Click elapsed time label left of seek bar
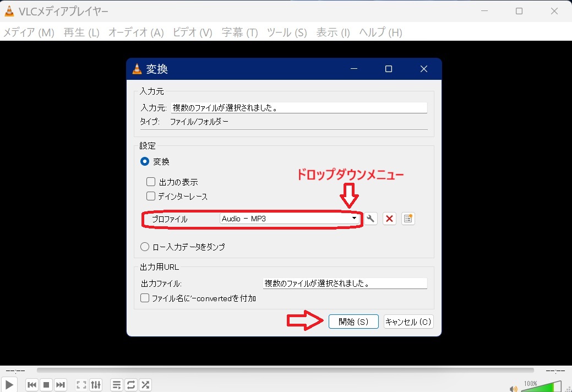 [x=15, y=371]
